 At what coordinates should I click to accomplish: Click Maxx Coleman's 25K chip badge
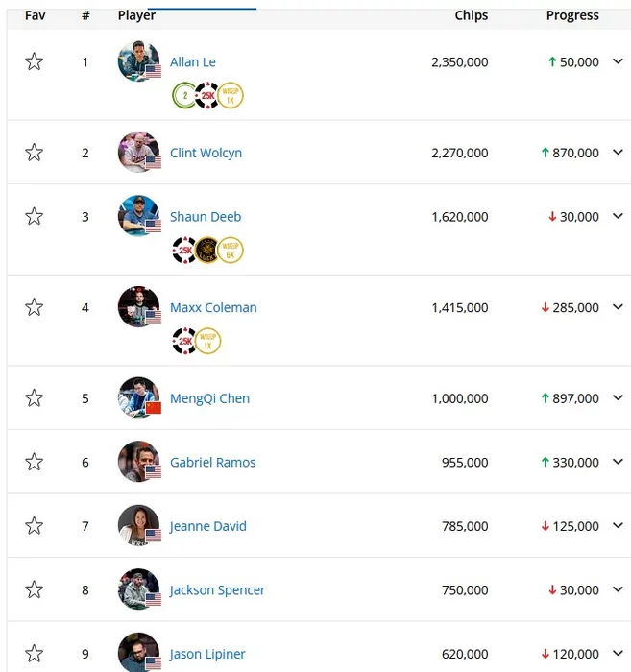tap(183, 341)
